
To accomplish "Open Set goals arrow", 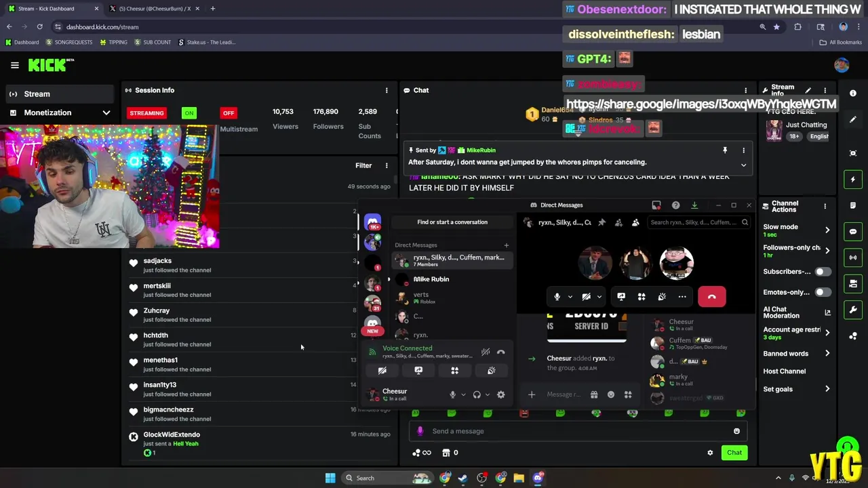I will [827, 389].
